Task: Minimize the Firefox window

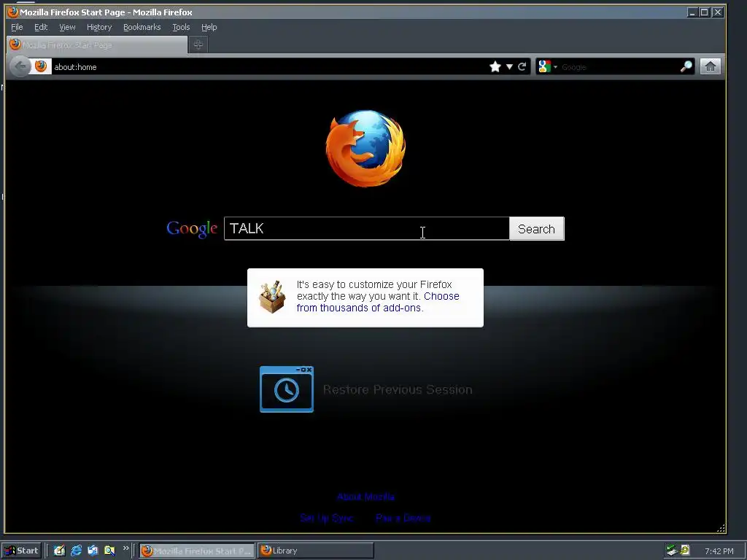Action: tap(692, 12)
